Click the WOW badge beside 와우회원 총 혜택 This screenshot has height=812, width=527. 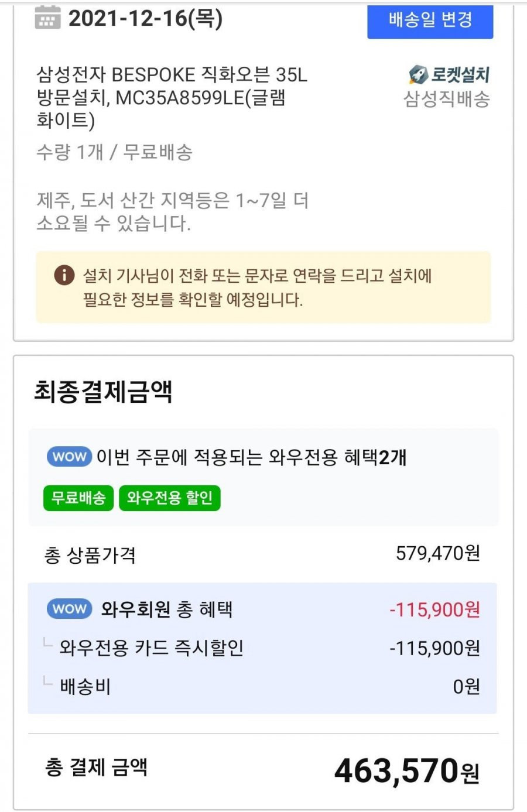(x=70, y=609)
